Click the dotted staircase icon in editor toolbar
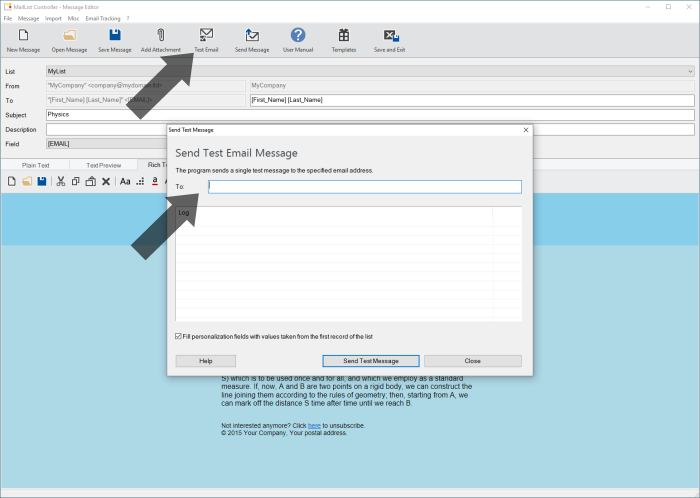Viewport: 700px width, 498px height. click(140, 181)
